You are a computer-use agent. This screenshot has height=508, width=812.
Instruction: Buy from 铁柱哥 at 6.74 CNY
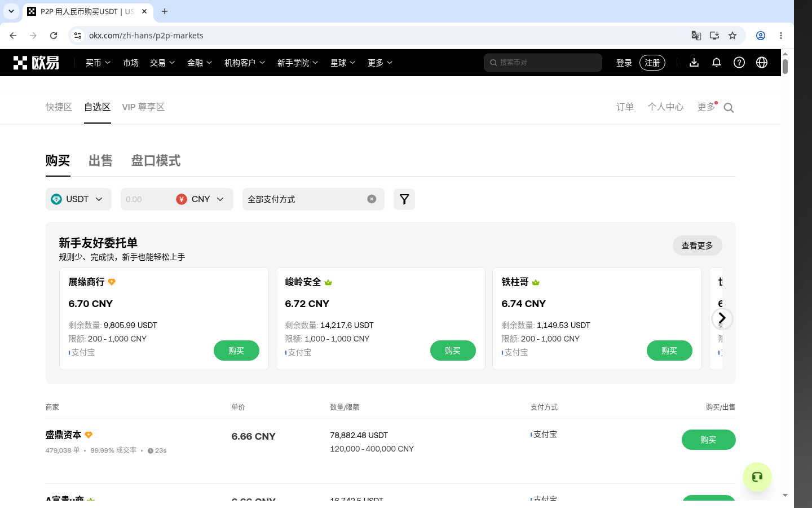669,351
